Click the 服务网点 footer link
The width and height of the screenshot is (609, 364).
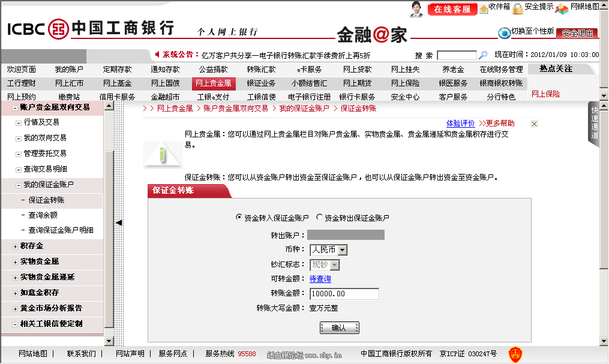pyautogui.click(x=173, y=354)
